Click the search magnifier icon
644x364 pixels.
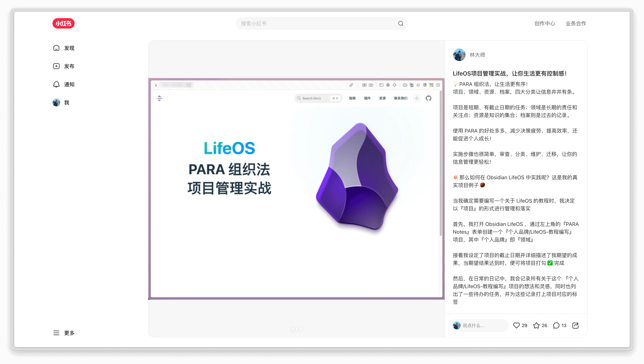400,23
